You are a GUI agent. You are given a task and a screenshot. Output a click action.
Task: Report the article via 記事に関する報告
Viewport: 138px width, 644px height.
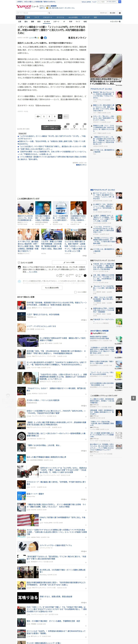click(24, 129)
